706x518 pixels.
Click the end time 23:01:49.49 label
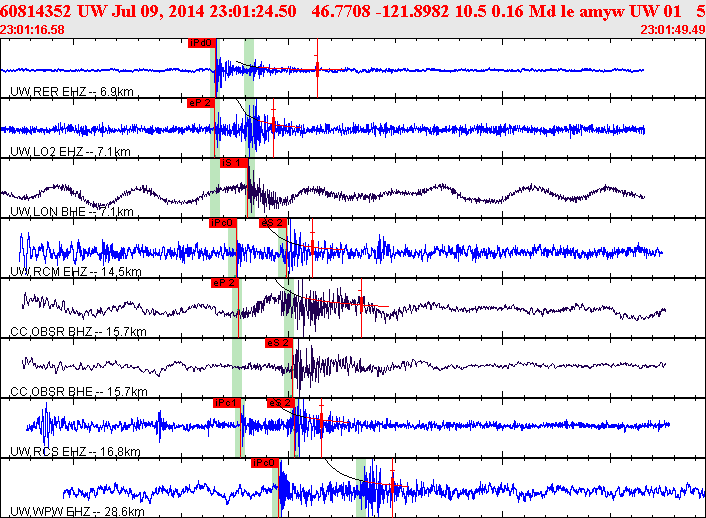[x=673, y=30]
